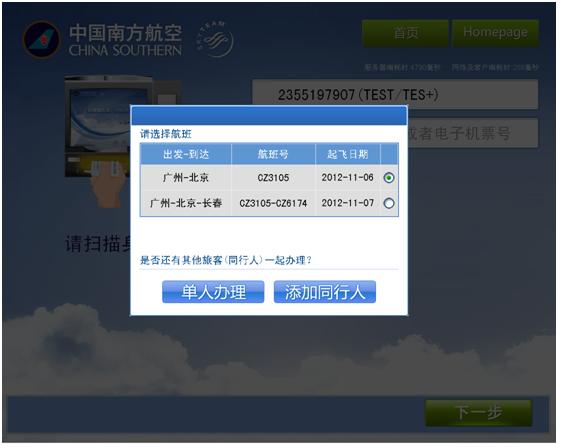Click the 下一步 next step button
This screenshot has width=561, height=447.
(x=479, y=413)
